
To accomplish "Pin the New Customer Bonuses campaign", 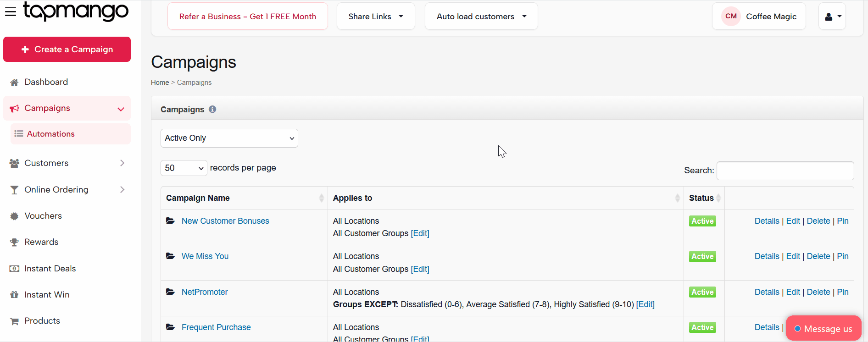I will coord(843,221).
